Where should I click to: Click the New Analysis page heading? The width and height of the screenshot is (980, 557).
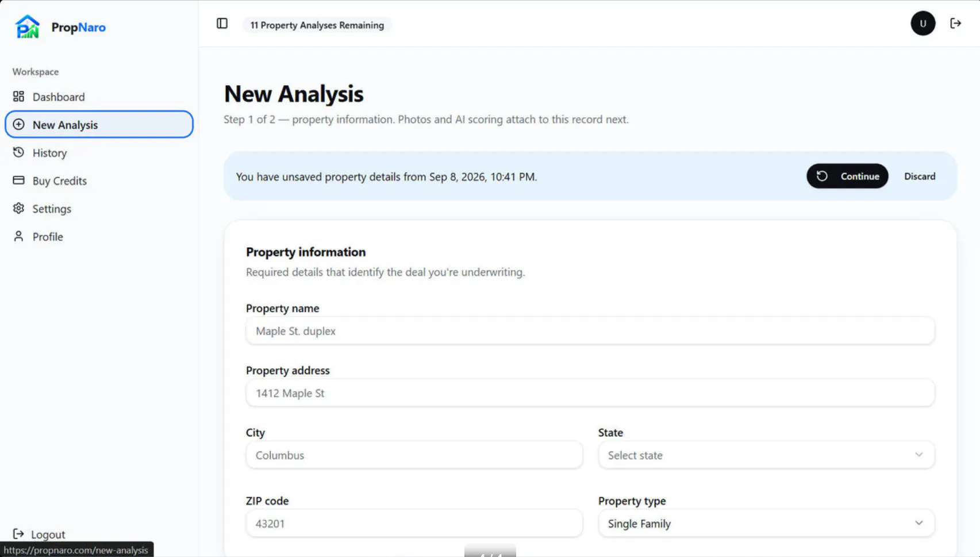294,94
